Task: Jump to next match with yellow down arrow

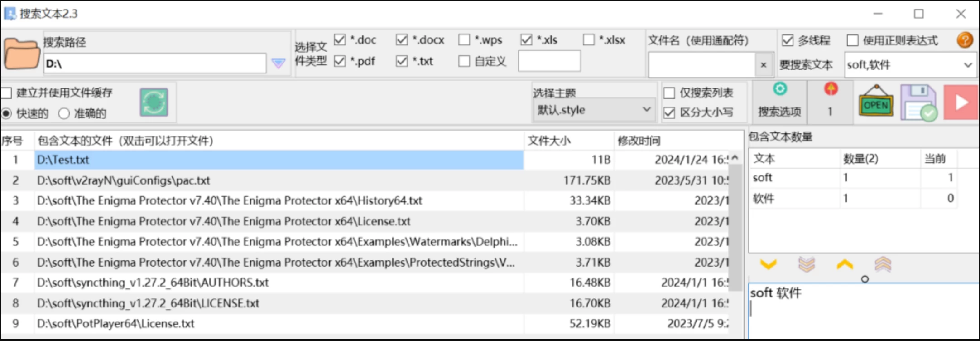Action: pyautogui.click(x=768, y=264)
